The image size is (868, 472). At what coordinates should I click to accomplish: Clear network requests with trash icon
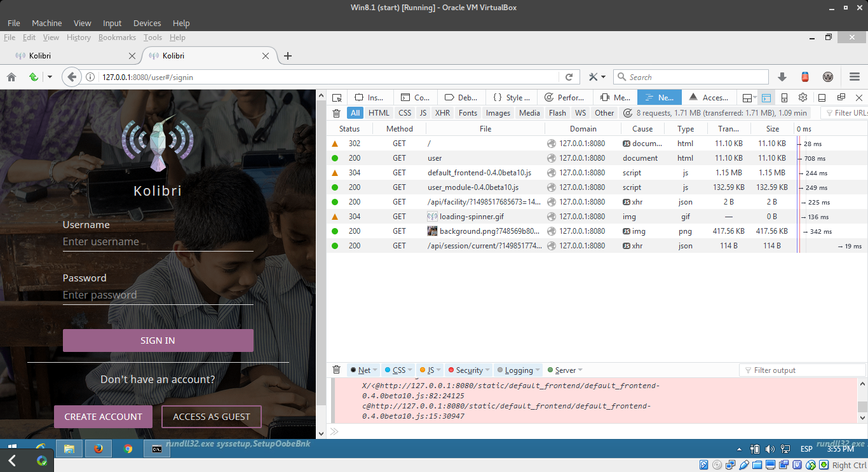point(337,113)
